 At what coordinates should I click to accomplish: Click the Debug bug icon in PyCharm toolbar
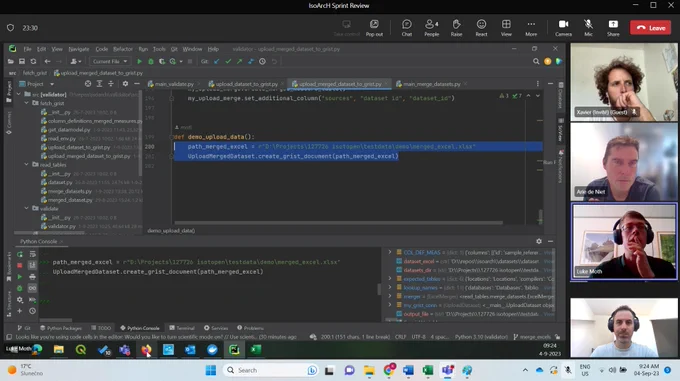click(x=150, y=62)
